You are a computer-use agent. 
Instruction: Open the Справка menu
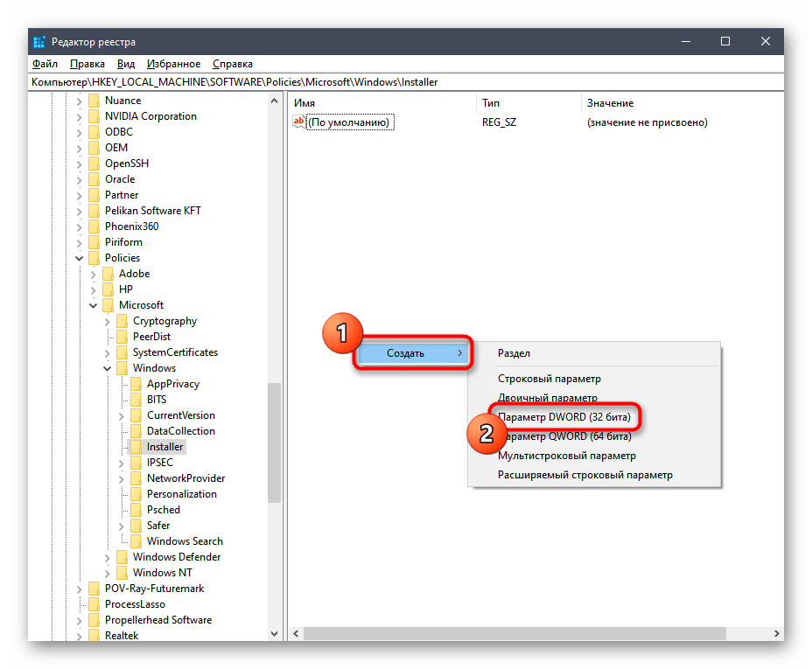click(233, 64)
